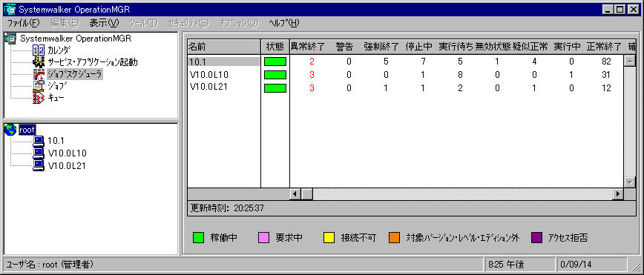
Task: Click the yellow 接続不可 legend swatch
Action: point(329,238)
